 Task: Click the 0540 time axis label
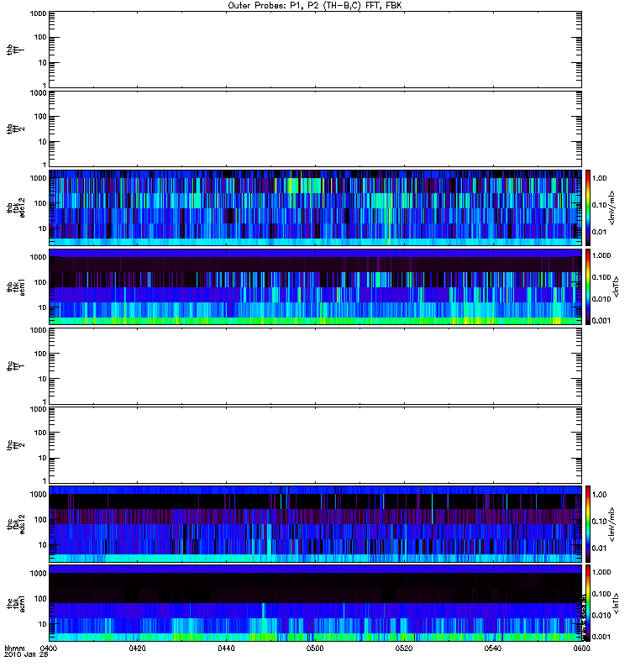click(x=493, y=648)
